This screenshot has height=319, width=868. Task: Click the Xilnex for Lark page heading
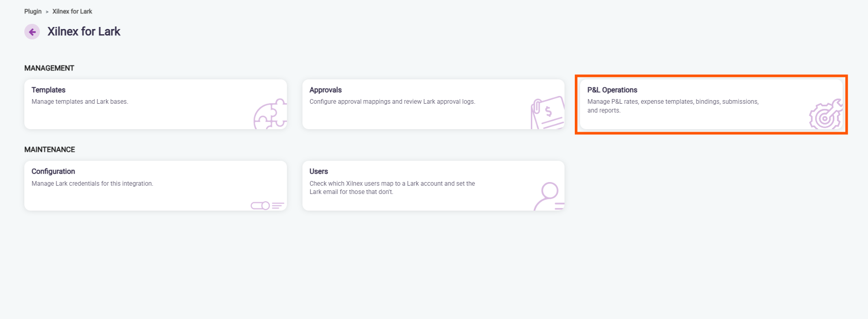pos(84,32)
